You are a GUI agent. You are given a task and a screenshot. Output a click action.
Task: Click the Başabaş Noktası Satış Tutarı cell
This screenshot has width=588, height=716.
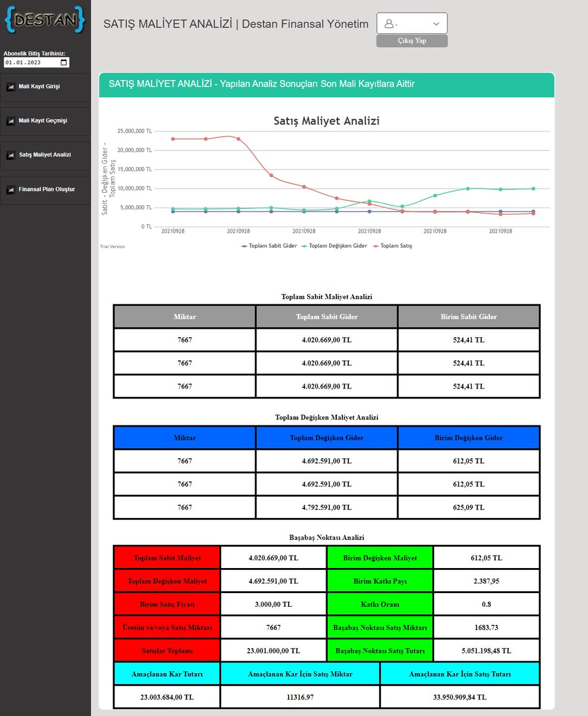(x=380, y=651)
